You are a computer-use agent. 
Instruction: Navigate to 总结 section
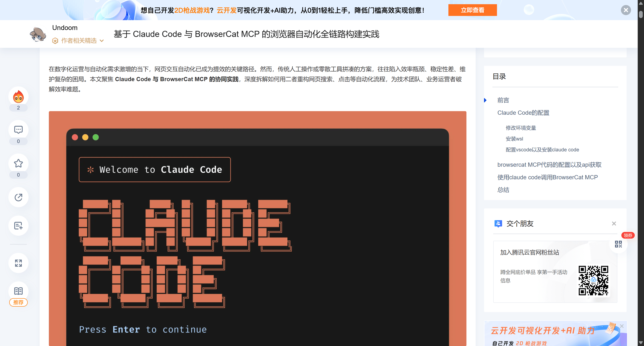coord(503,190)
